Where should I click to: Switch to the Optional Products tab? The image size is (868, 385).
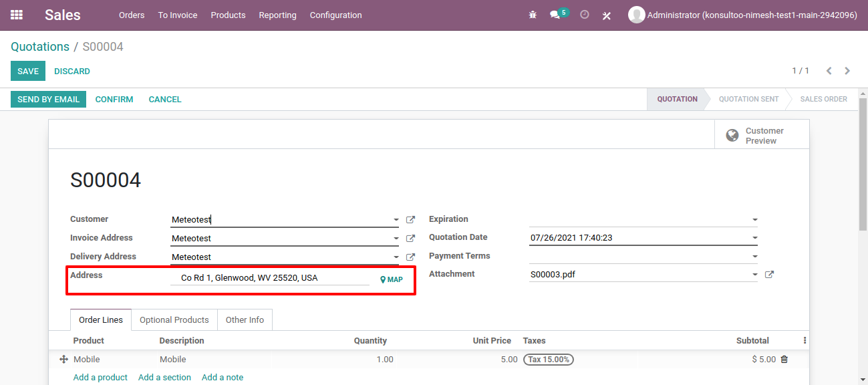coord(174,320)
